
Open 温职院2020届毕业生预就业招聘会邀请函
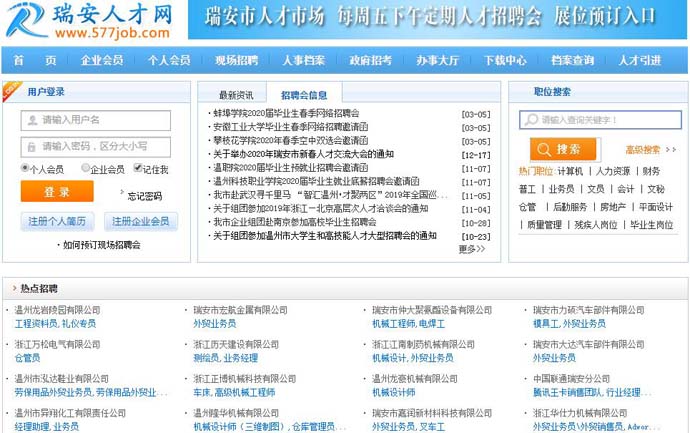pyautogui.click(x=290, y=168)
